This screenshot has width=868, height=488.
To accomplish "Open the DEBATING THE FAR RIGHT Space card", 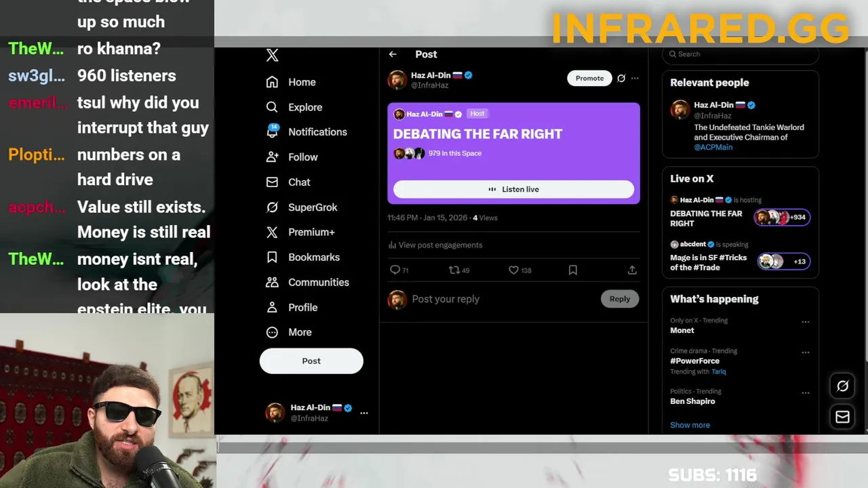I will coord(513,153).
